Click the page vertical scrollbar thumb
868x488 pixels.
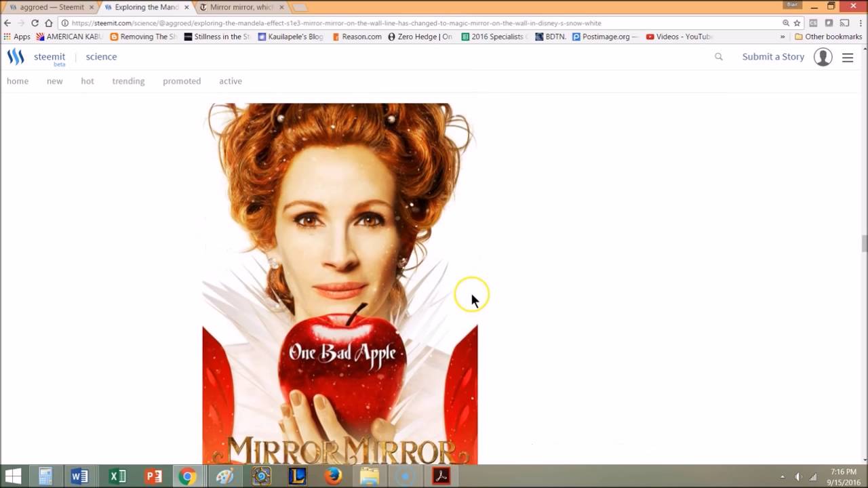(x=864, y=243)
